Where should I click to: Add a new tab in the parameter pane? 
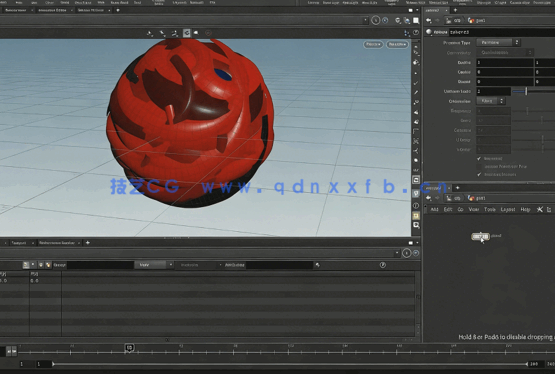455,10
